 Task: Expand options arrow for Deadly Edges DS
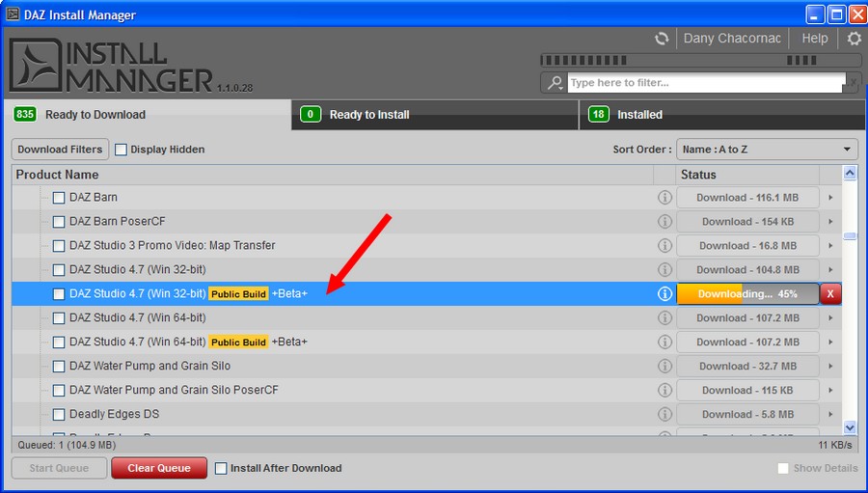click(x=830, y=414)
